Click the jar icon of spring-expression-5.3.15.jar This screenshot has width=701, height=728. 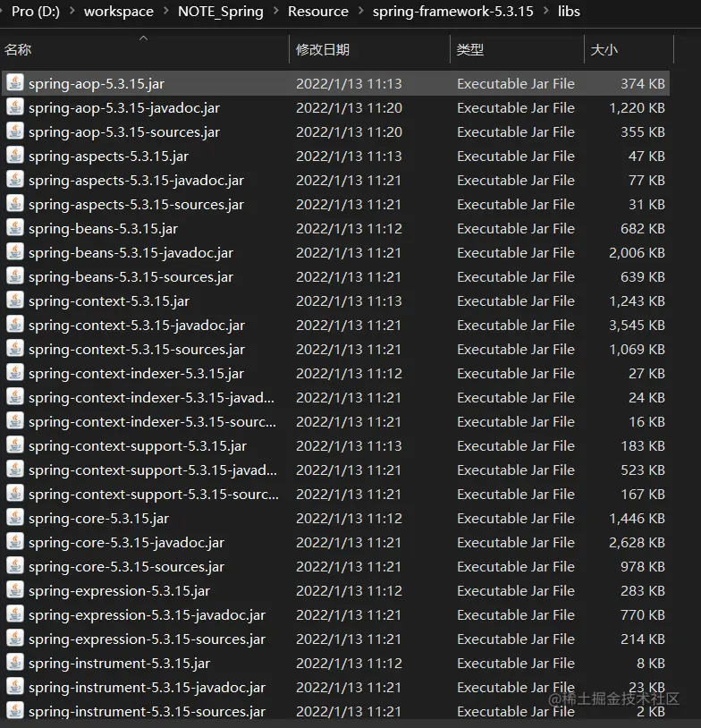point(15,590)
